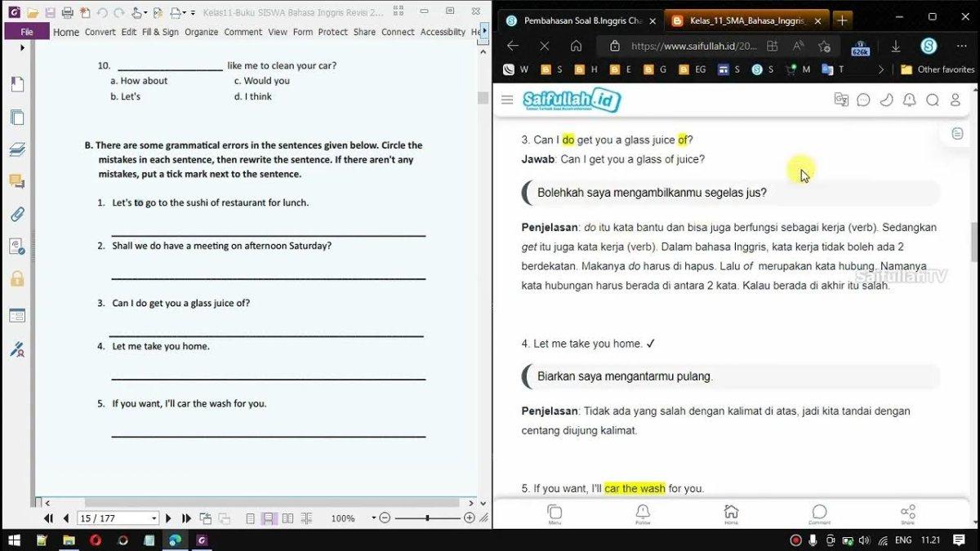The image size is (980, 551).
Task: Click the Security lock panel icon
Action: (x=16, y=279)
